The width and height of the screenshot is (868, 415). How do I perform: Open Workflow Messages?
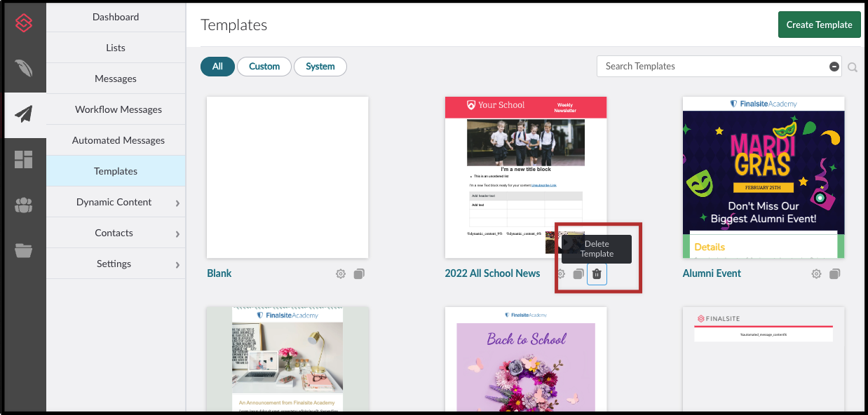tap(116, 109)
